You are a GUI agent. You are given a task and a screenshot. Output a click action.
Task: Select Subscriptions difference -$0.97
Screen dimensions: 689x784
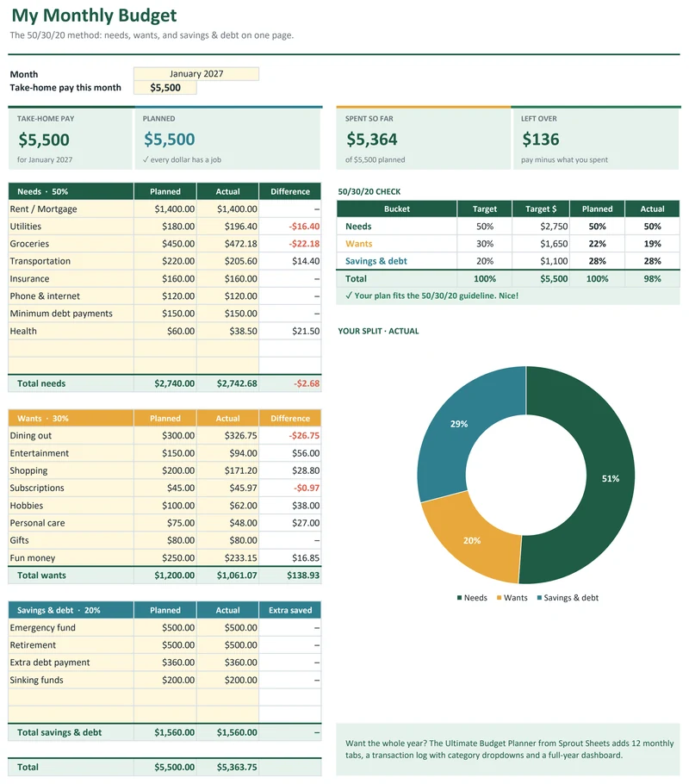[x=290, y=488]
